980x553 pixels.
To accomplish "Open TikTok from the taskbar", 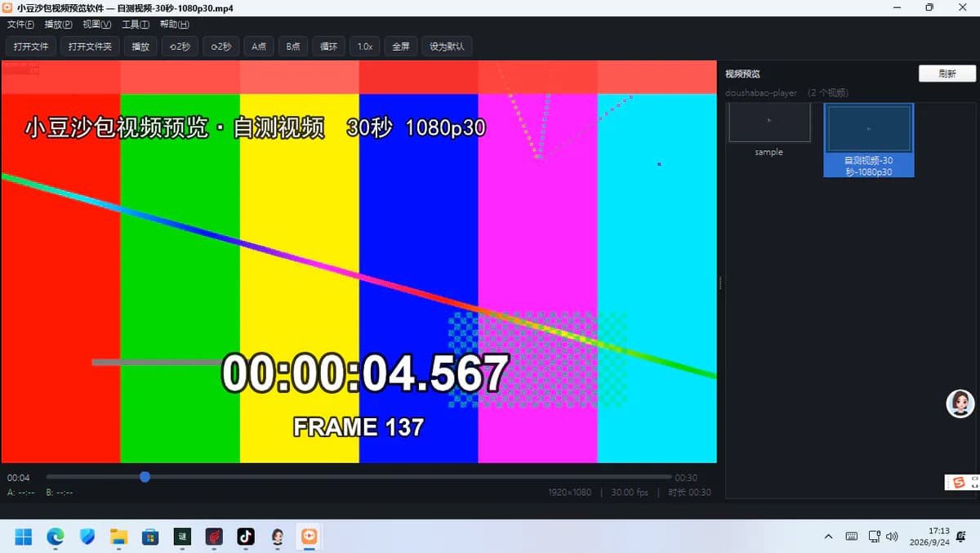I will pos(246,537).
